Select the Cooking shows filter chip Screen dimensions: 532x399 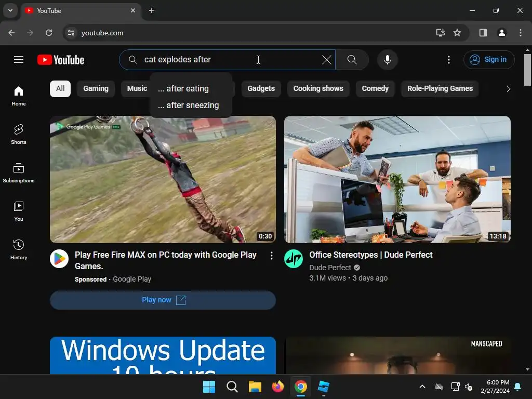[x=318, y=88]
